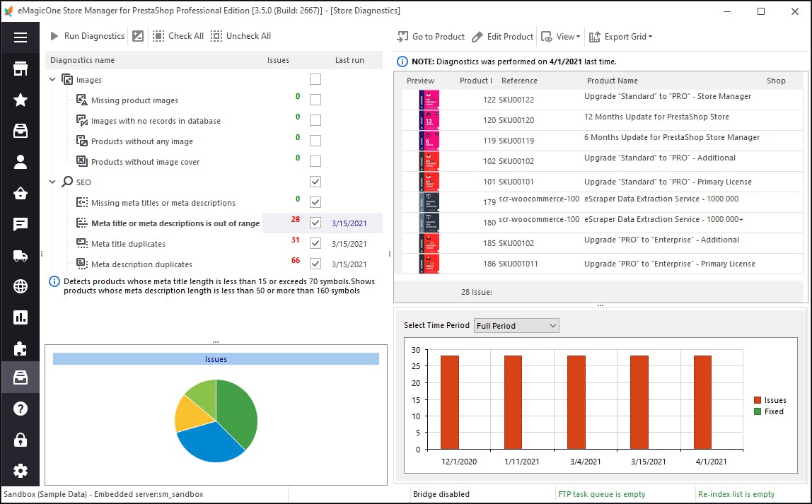Sort by Issues column header
The width and height of the screenshot is (812, 504).
(278, 60)
